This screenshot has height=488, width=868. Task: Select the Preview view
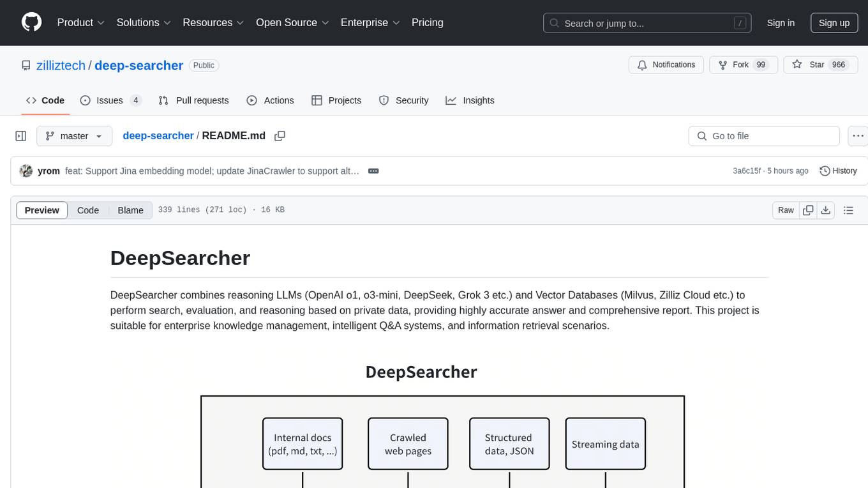[x=42, y=210]
